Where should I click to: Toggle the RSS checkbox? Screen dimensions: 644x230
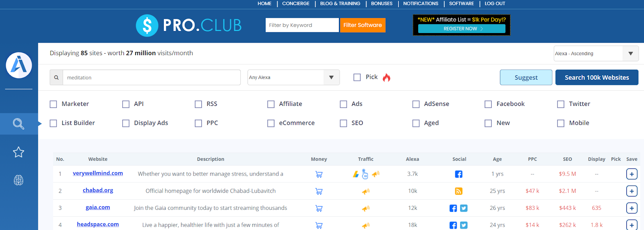pos(198,104)
